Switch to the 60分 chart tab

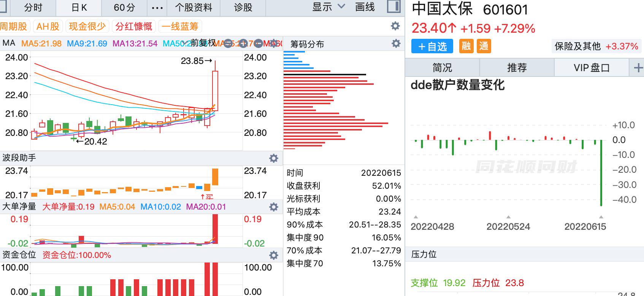[x=124, y=8]
